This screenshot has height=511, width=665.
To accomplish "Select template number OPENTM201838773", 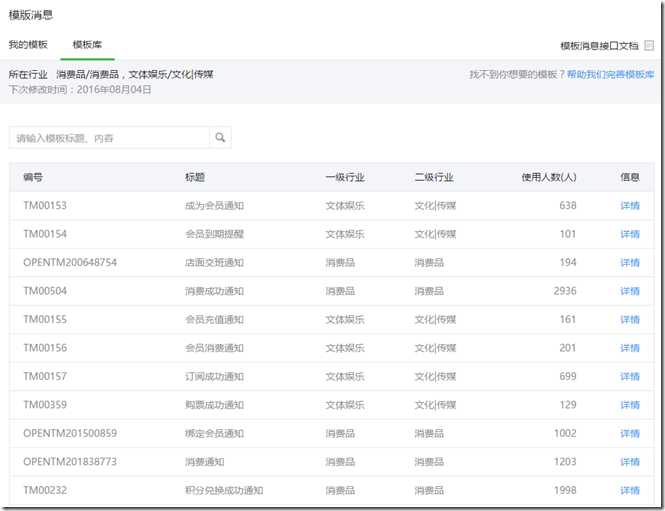I will point(70,462).
